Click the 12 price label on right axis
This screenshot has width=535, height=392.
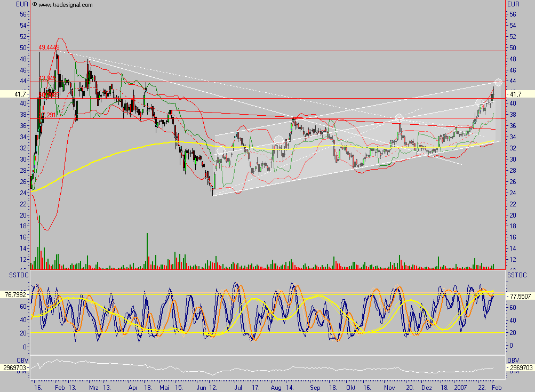(513, 260)
